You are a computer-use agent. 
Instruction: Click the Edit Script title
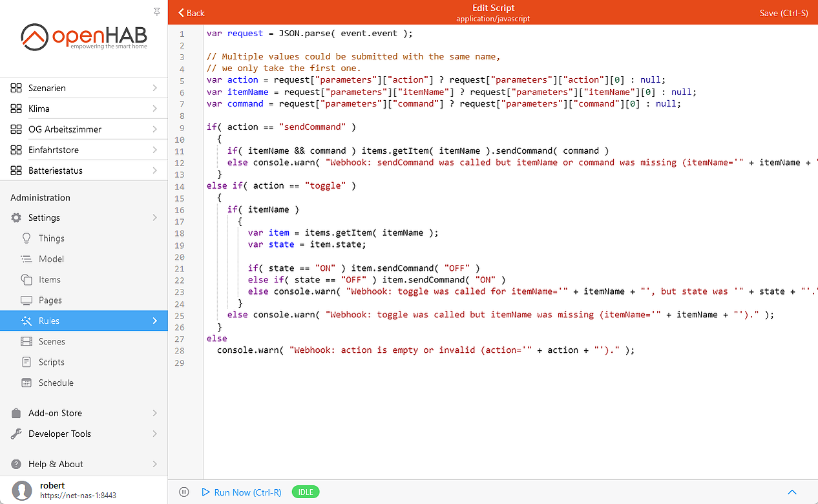[494, 8]
